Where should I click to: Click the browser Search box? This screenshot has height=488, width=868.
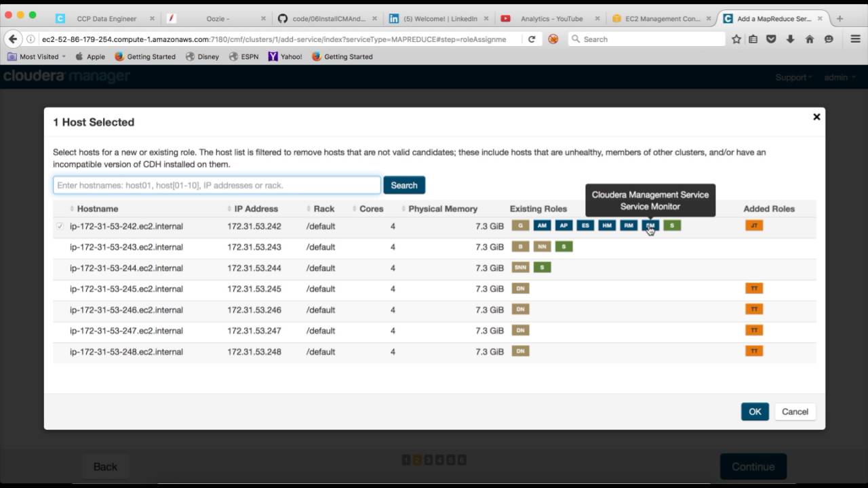pyautogui.click(x=646, y=39)
